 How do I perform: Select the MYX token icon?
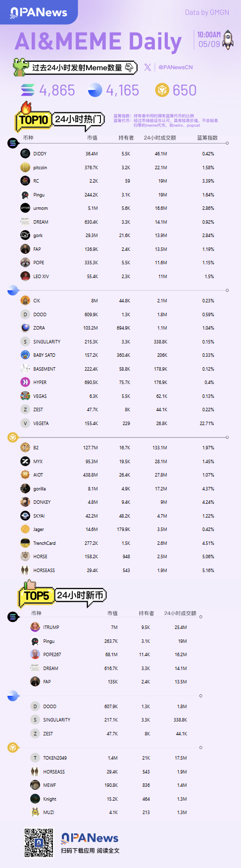(25, 461)
